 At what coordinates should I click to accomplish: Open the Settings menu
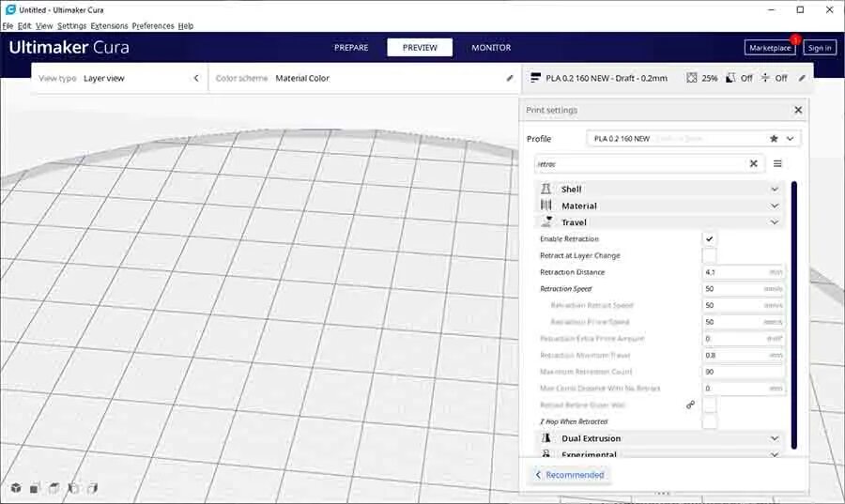point(71,26)
